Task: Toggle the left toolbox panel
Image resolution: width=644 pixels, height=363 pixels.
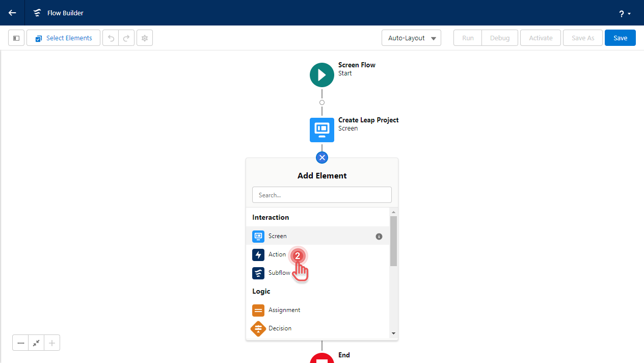Action: click(x=16, y=38)
